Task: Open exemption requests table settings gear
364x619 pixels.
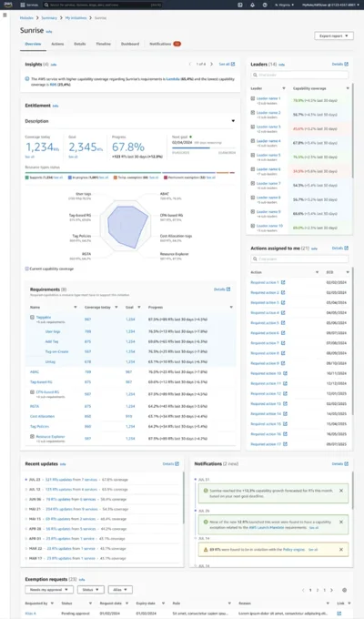Action: click(x=344, y=590)
